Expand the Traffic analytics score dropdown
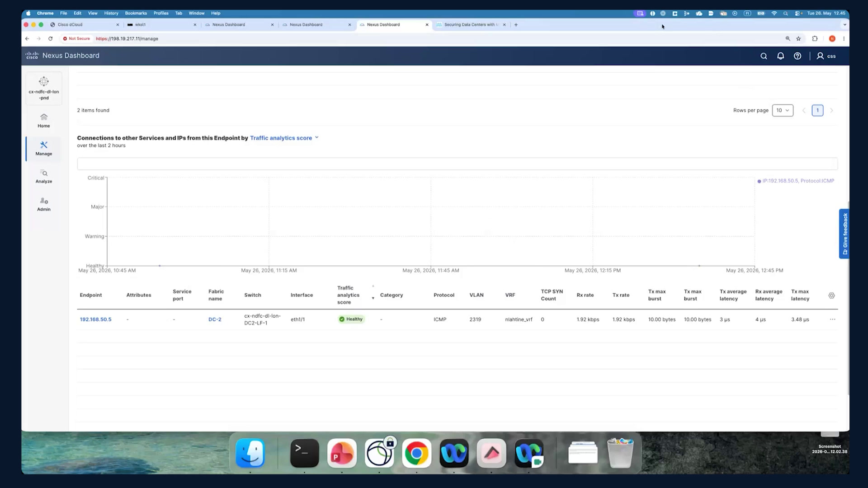 tap(284, 138)
